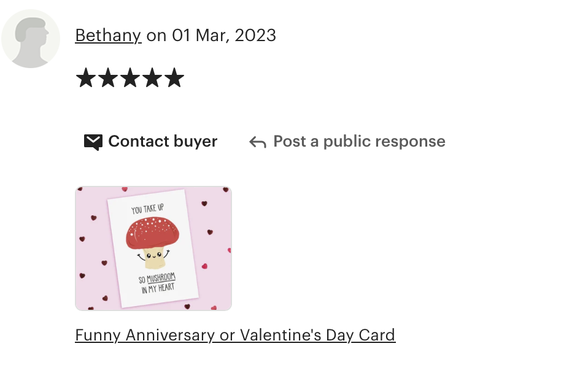The image size is (588, 373).
Task: Click the Contact buyer text label
Action: 163,141
